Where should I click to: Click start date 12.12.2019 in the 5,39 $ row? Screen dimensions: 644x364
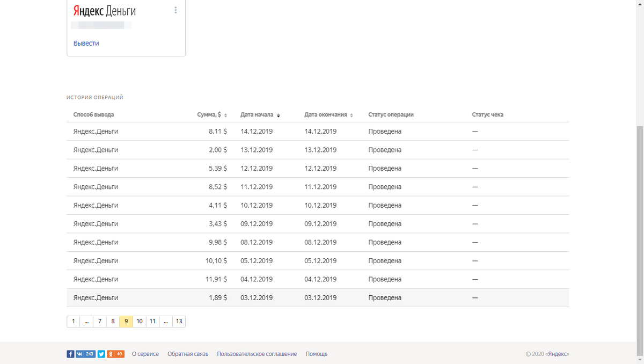(257, 169)
